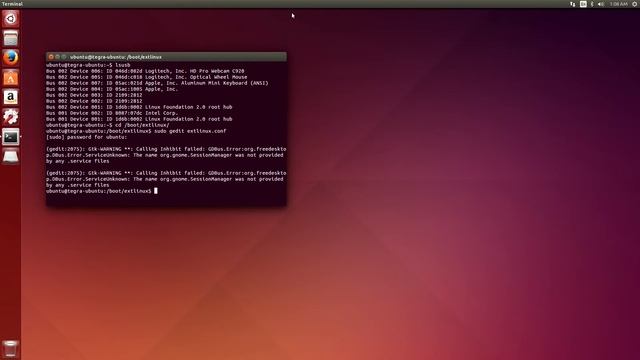Maximize the terminal window
640x360 pixels.
click(x=64, y=57)
